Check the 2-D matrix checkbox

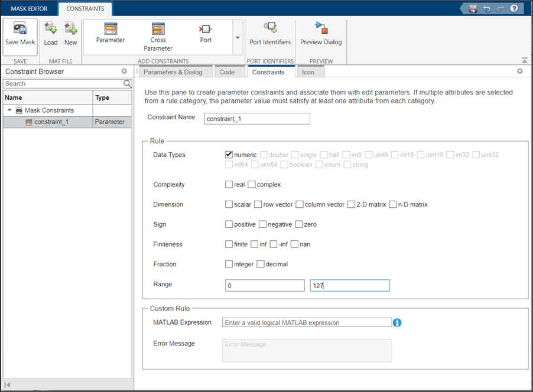pyautogui.click(x=351, y=204)
